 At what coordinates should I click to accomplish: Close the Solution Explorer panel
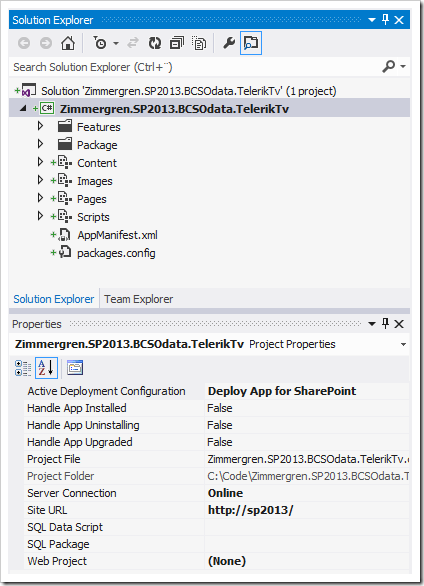(399, 20)
